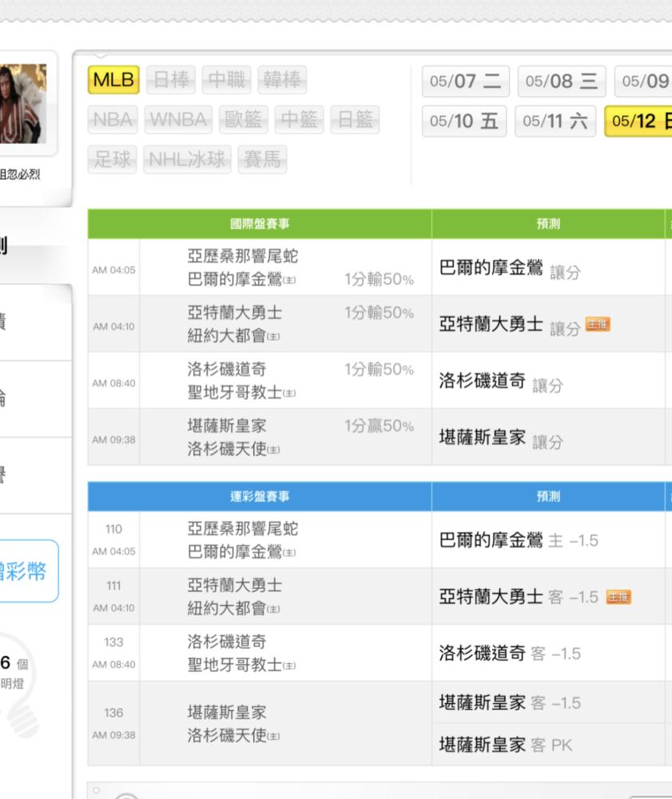The image size is (672, 799).
Task: Click the 1分贏50% result text
Action: tap(379, 426)
